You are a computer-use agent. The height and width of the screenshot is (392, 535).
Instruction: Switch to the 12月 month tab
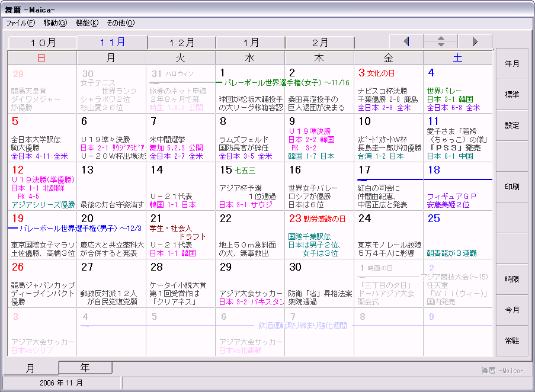pos(182,43)
